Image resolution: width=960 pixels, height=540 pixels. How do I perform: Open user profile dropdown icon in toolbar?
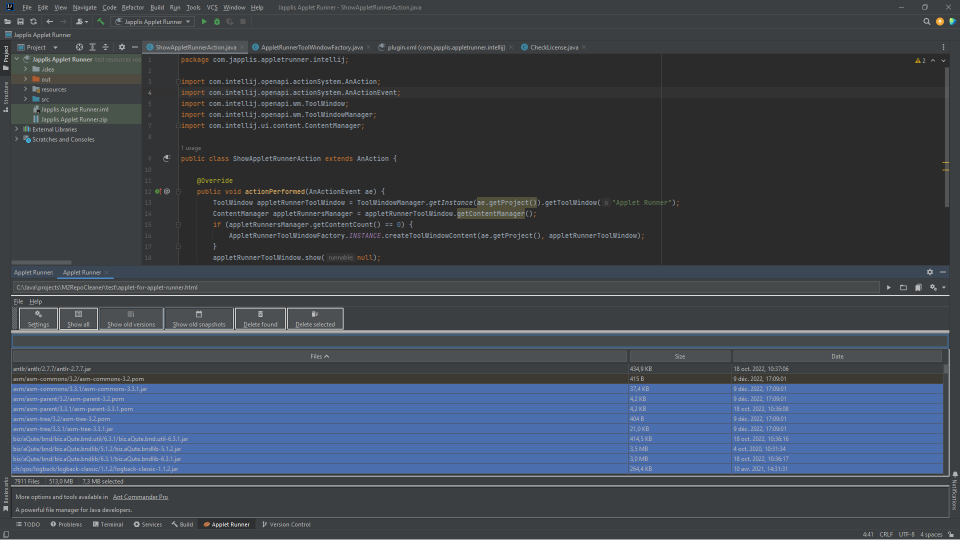coord(81,21)
